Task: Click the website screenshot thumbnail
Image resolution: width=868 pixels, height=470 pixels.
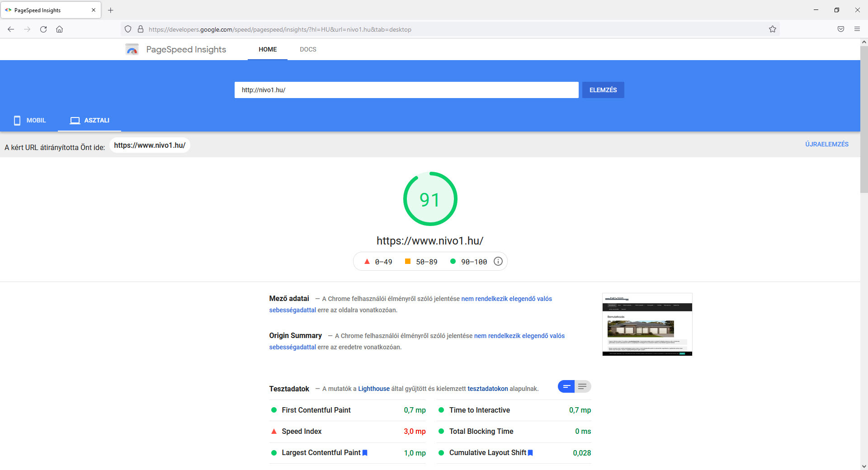Action: point(647,324)
